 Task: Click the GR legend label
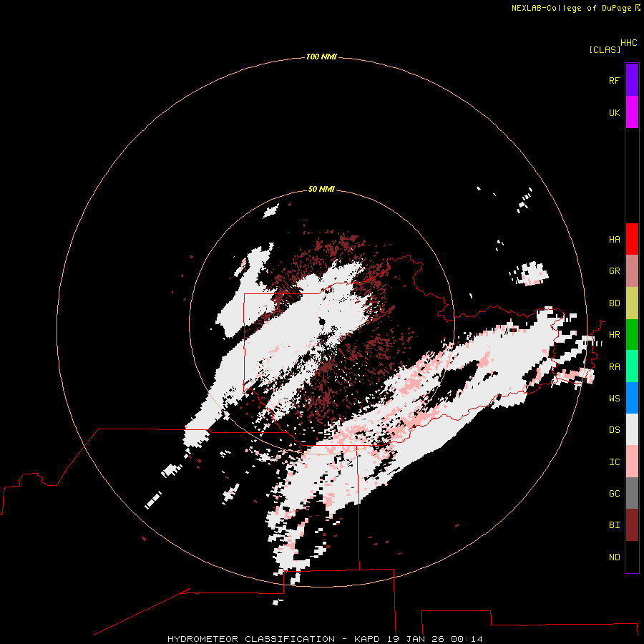[614, 271]
